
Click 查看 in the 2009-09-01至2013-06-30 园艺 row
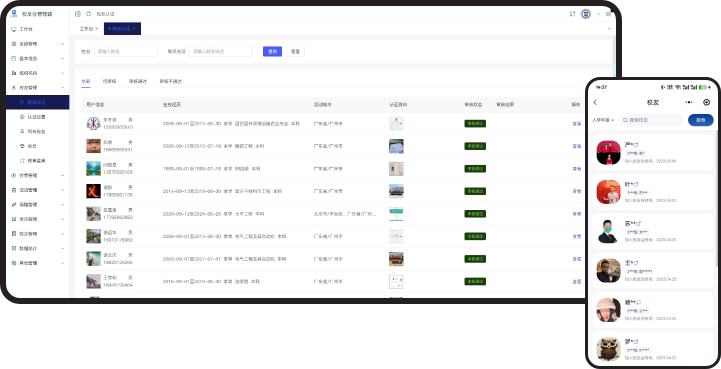coord(576,124)
